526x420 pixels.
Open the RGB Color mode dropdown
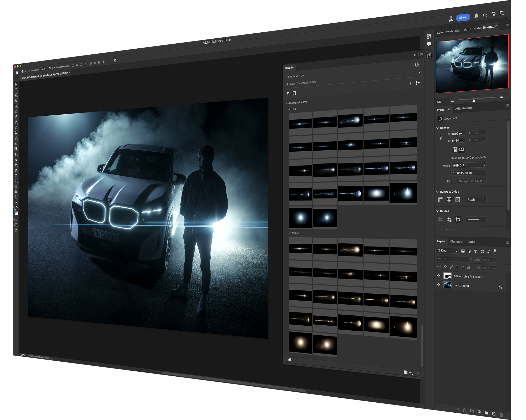(x=469, y=165)
